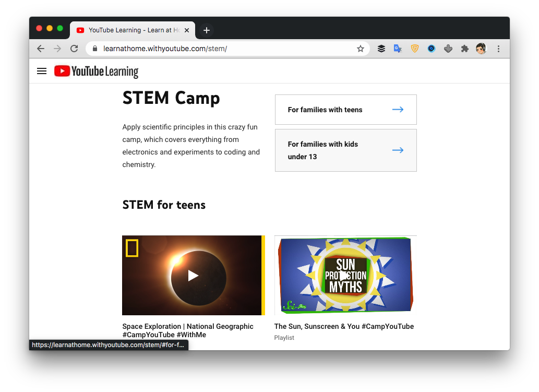Open The Sun, Sunscreen & You title
539x392 pixels.
point(344,326)
